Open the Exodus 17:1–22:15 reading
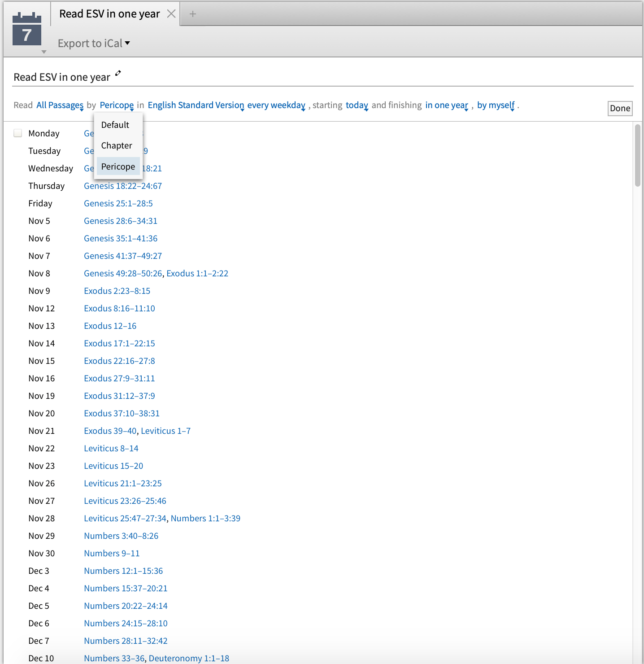Screen dimensions: 644x664 point(119,343)
